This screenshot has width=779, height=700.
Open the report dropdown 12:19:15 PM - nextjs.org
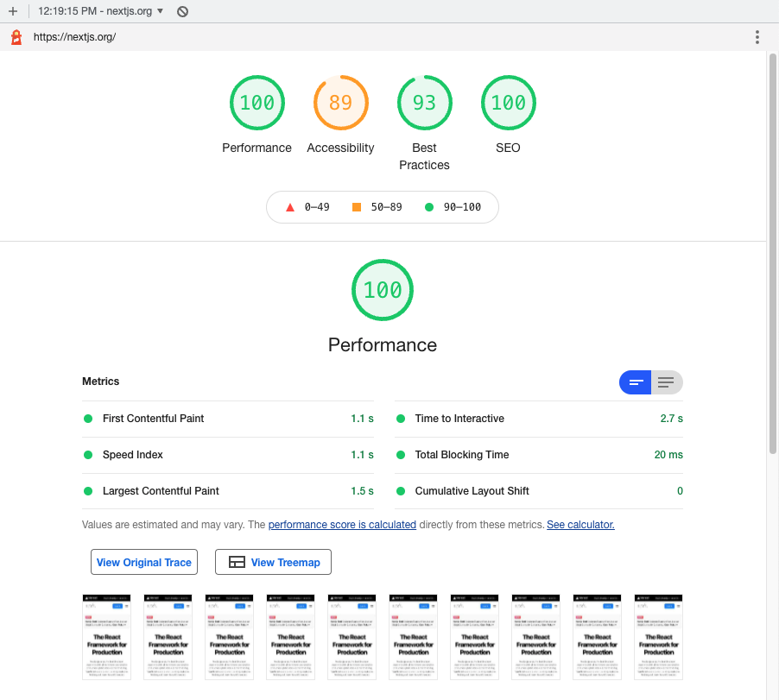(100, 11)
